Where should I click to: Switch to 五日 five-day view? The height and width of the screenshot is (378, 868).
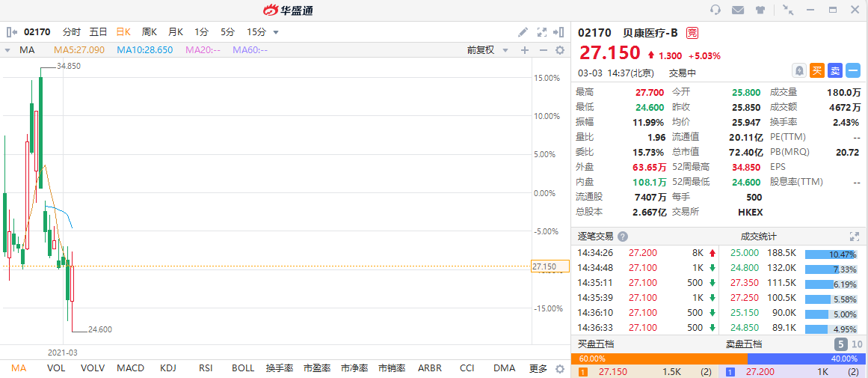(98, 32)
